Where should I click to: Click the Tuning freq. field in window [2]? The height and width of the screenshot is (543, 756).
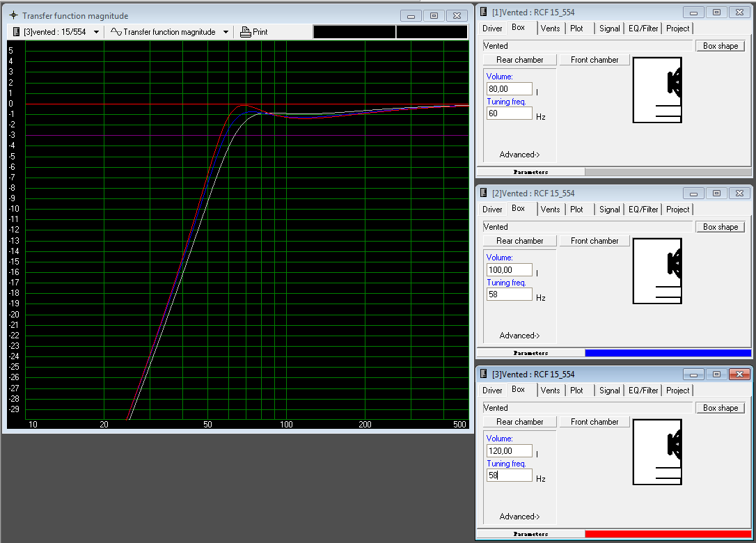point(509,294)
